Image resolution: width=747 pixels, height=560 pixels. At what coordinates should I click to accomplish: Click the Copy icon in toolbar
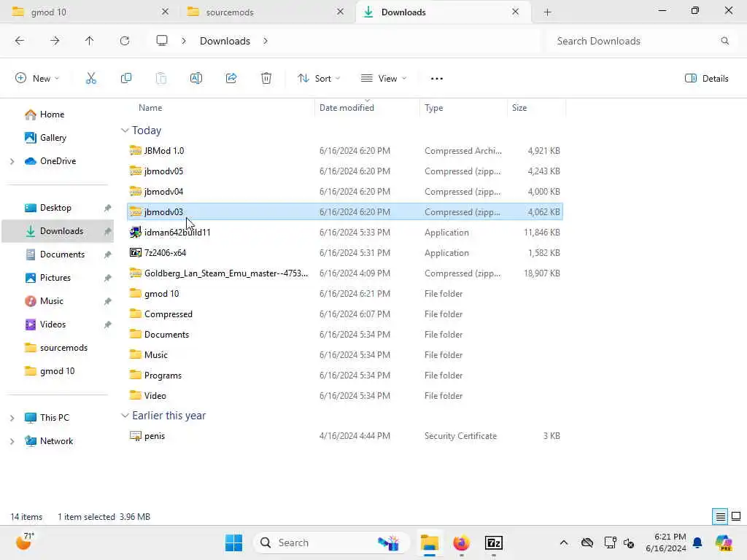[x=125, y=79]
